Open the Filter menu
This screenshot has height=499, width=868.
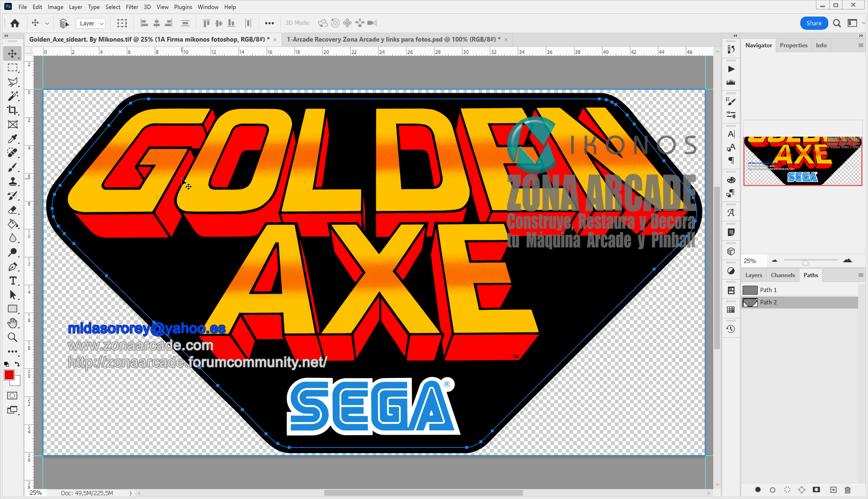click(132, 7)
